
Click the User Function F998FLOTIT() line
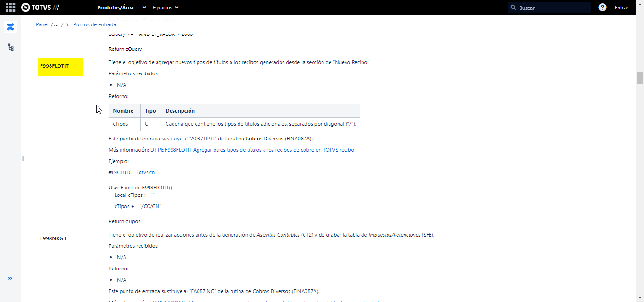pos(140,188)
